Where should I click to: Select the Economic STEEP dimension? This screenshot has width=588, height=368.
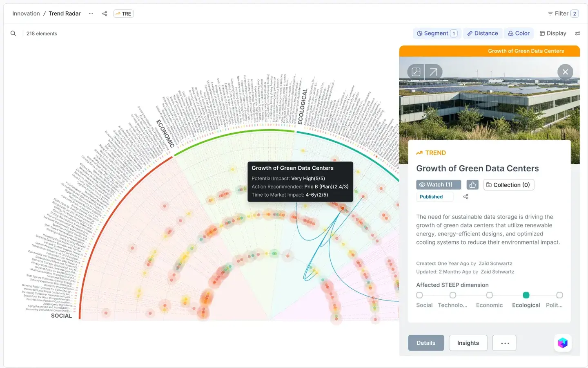pos(489,295)
